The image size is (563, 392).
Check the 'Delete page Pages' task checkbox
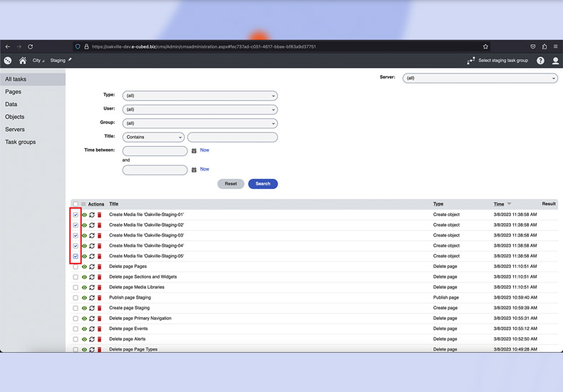pyautogui.click(x=76, y=267)
